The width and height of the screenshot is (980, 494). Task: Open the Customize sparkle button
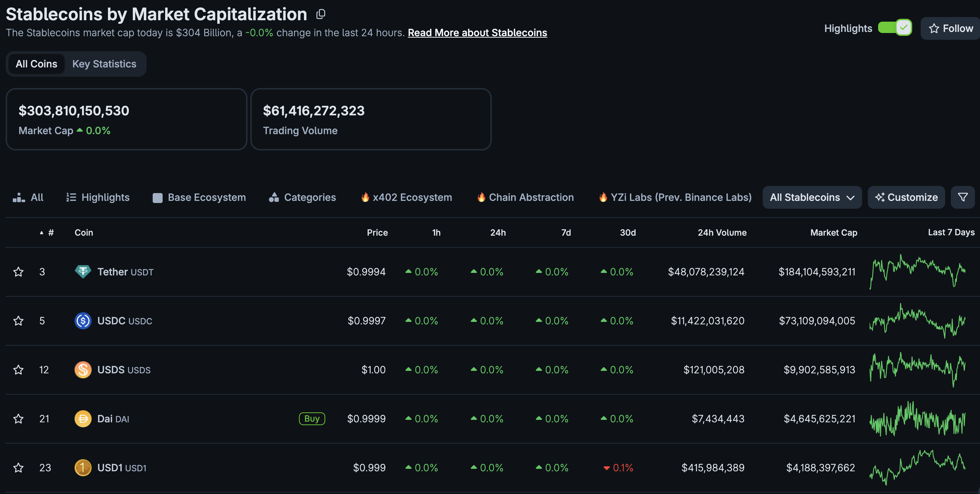[x=906, y=197]
